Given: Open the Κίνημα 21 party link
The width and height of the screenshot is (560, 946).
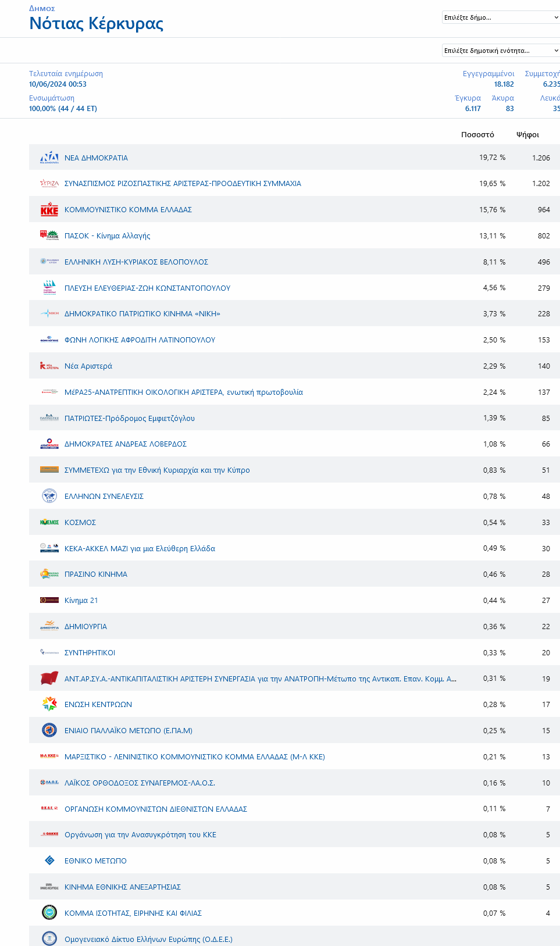Looking at the screenshot, I should (x=81, y=601).
